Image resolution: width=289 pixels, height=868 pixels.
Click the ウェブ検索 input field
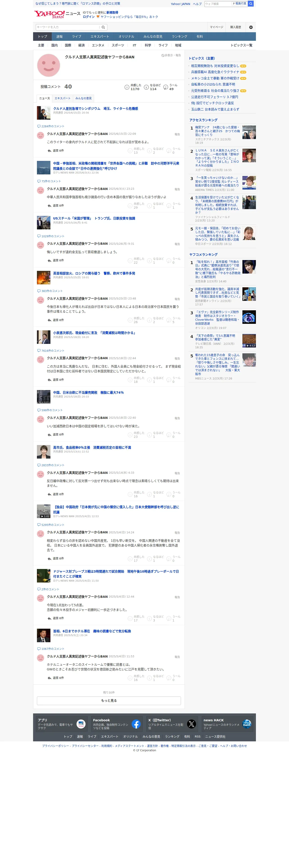pos(218,4)
